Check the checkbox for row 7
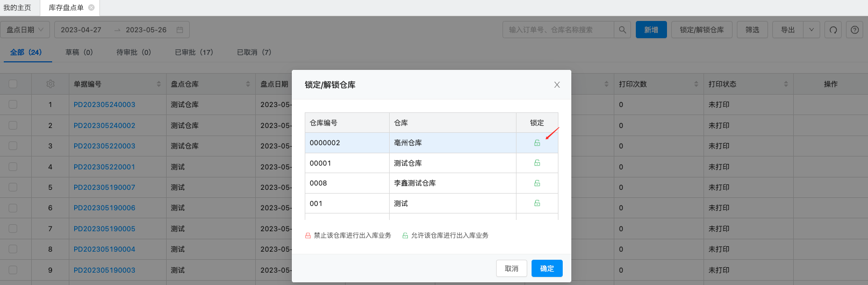 pos(13,229)
